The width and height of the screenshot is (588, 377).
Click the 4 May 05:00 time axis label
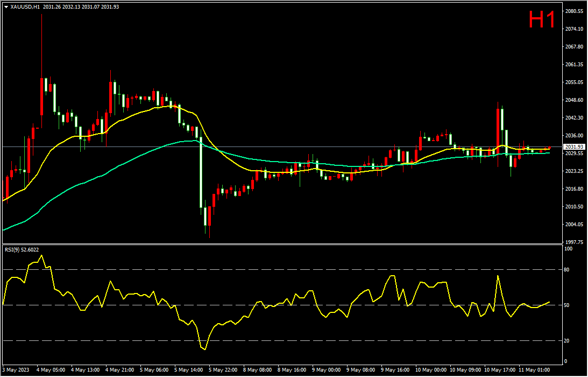coord(51,370)
